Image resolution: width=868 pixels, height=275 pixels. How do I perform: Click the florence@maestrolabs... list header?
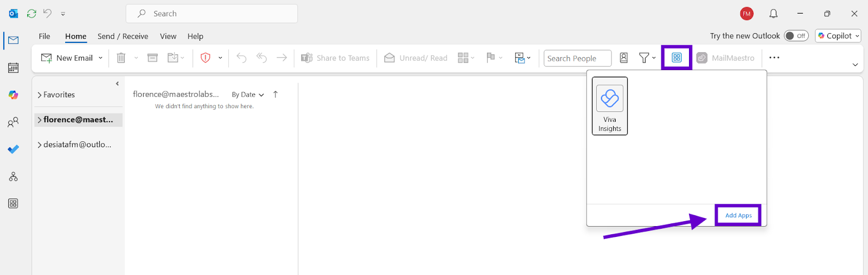[x=176, y=94]
